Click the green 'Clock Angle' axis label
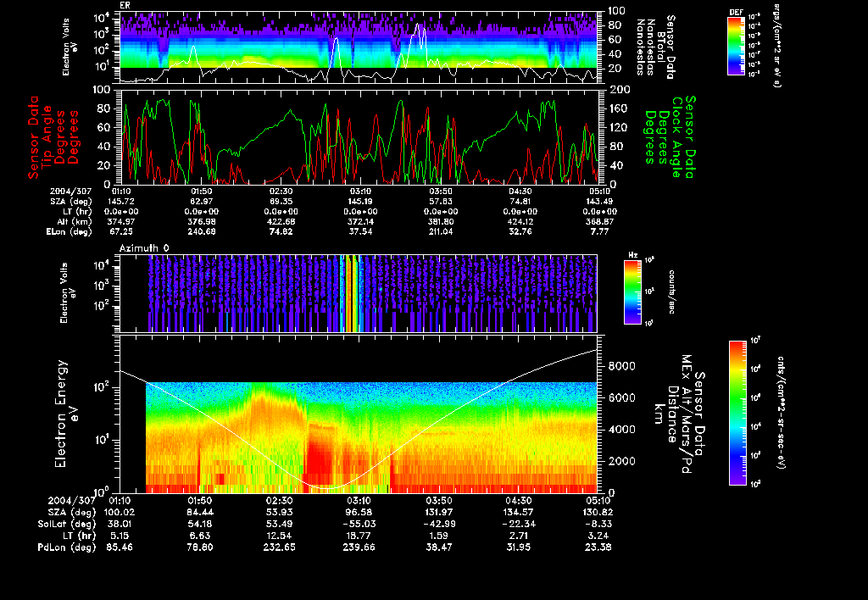Viewport: 868px width, 600px height. coord(676,136)
